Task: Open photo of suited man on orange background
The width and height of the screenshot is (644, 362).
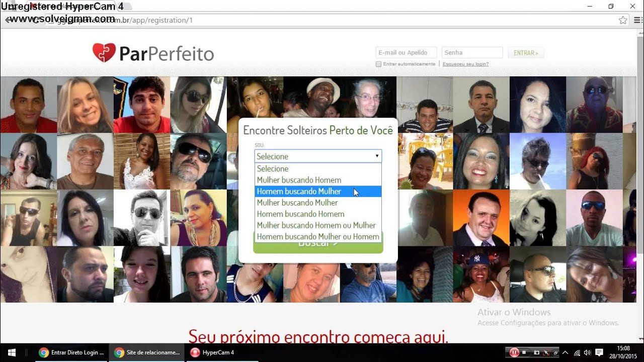Action: [481, 218]
